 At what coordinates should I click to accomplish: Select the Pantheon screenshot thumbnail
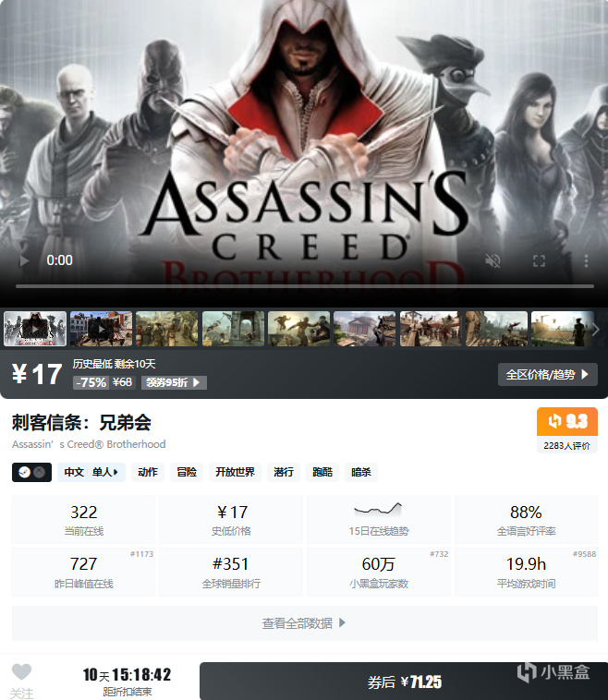[x=365, y=329]
